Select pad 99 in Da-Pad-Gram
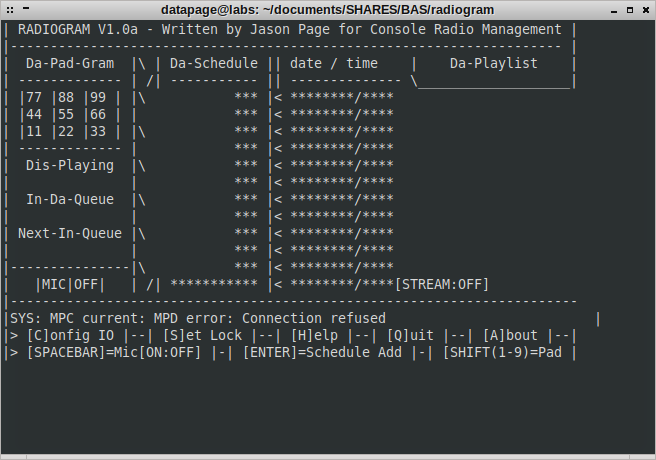The image size is (656, 460). click(x=105, y=98)
